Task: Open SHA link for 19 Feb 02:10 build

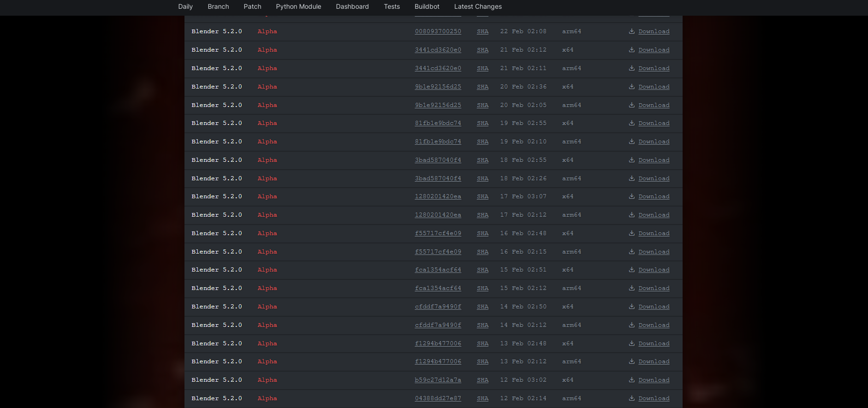Action: pos(482,142)
